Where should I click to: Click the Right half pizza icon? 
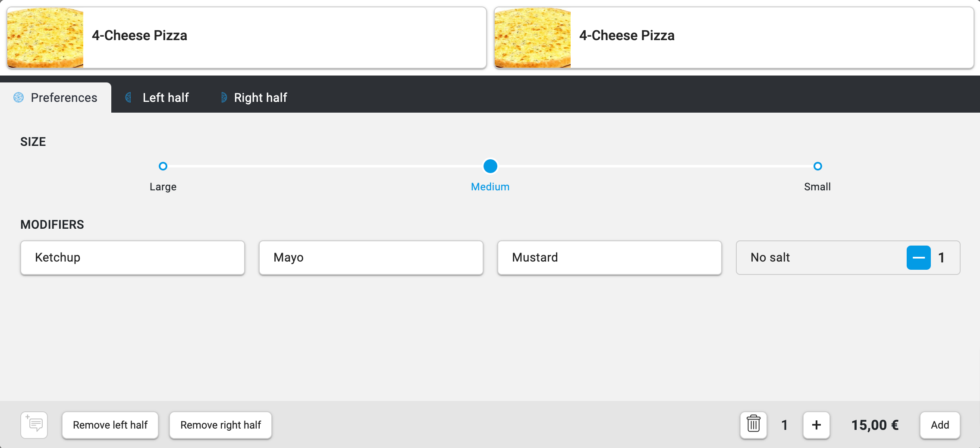coord(223,98)
